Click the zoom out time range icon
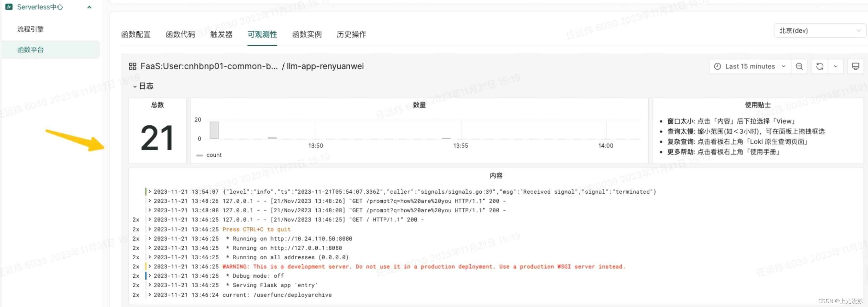Image resolution: width=868 pixels, height=307 pixels. click(799, 66)
